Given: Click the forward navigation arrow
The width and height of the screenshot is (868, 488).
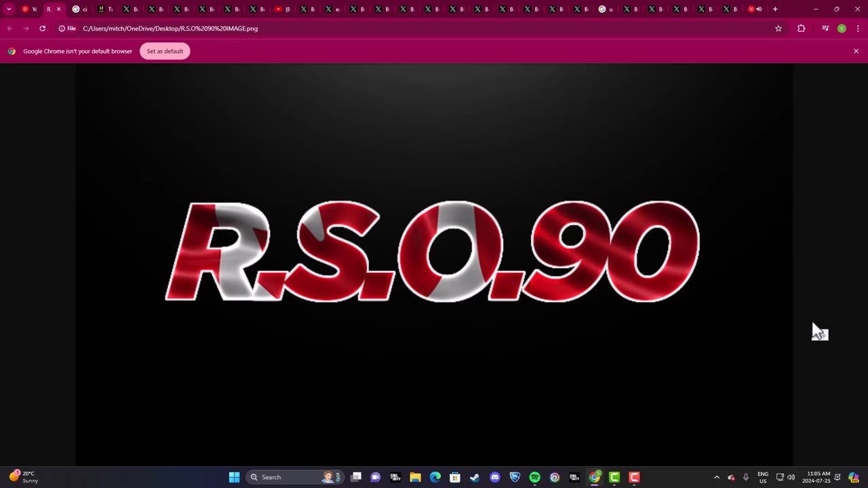Looking at the screenshot, I should [26, 28].
